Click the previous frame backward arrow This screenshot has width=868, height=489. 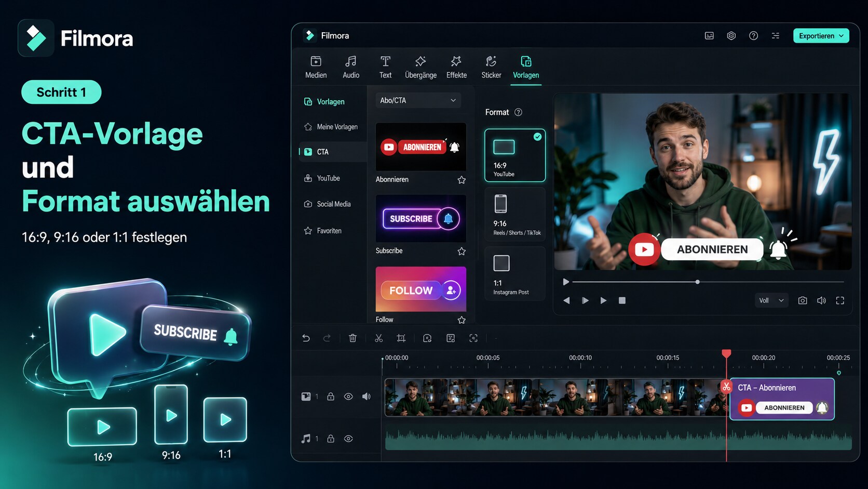point(566,300)
